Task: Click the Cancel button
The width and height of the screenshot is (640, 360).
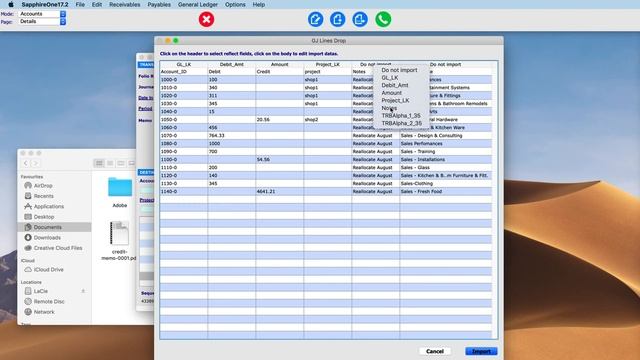Action: click(x=435, y=351)
